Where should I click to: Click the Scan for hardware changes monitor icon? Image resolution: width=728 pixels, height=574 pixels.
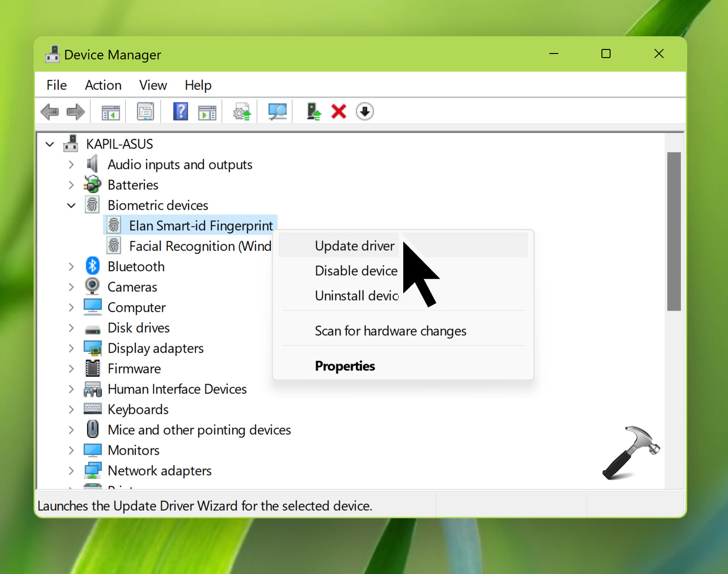tap(277, 112)
